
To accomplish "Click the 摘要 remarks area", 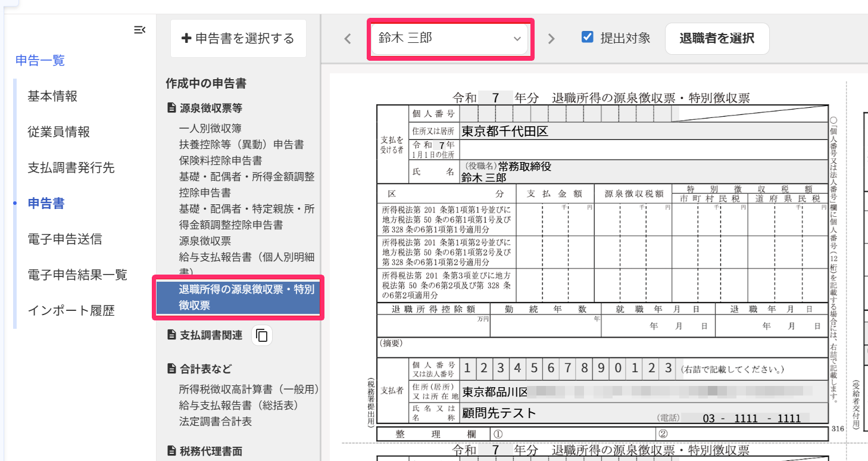I will (x=602, y=347).
